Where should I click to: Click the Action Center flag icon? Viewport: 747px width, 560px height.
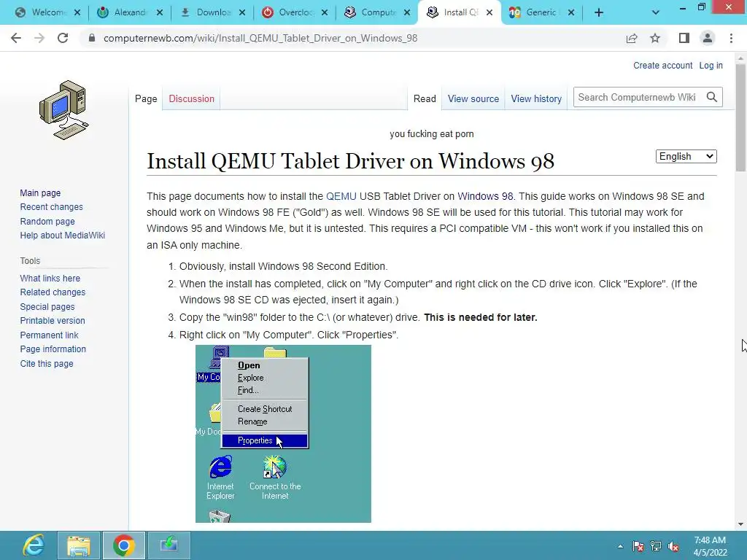pos(638,546)
